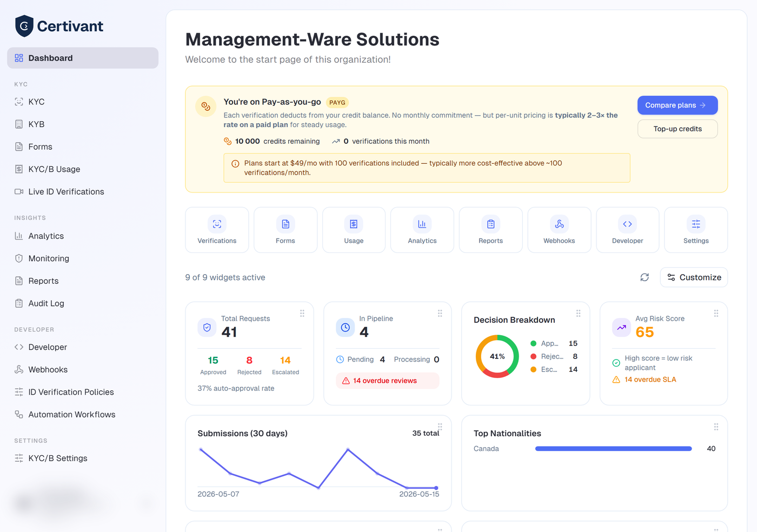Grab the Decision Breakdown widget drag handle
The image size is (757, 532).
(x=578, y=314)
